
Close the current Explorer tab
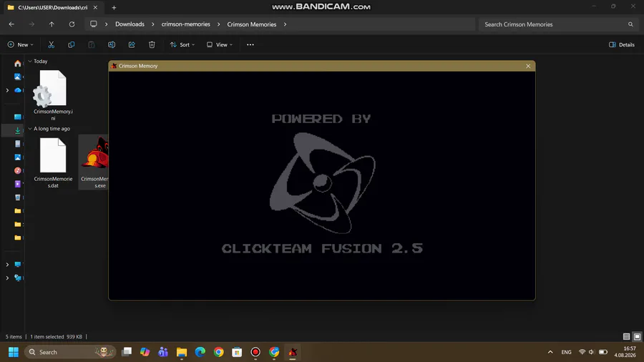95,7
